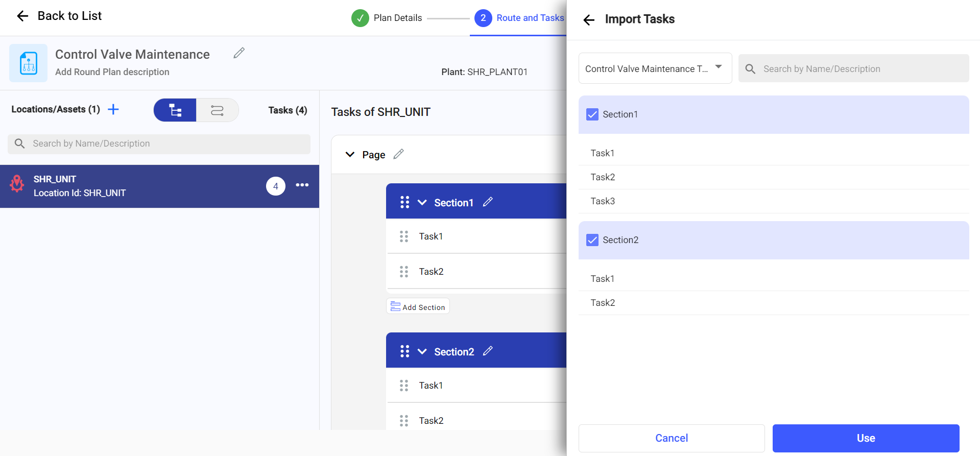Open the three-dot menu for SHR_UNIT
The height and width of the screenshot is (456, 980).
302,185
